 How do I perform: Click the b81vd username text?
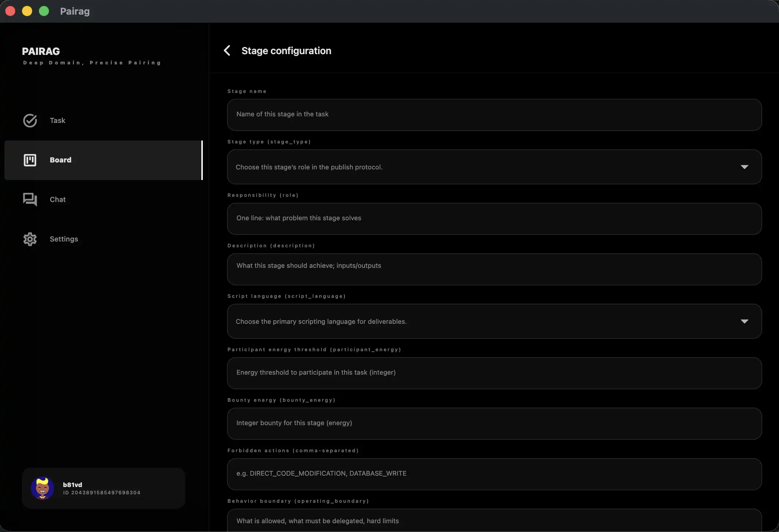(72, 484)
